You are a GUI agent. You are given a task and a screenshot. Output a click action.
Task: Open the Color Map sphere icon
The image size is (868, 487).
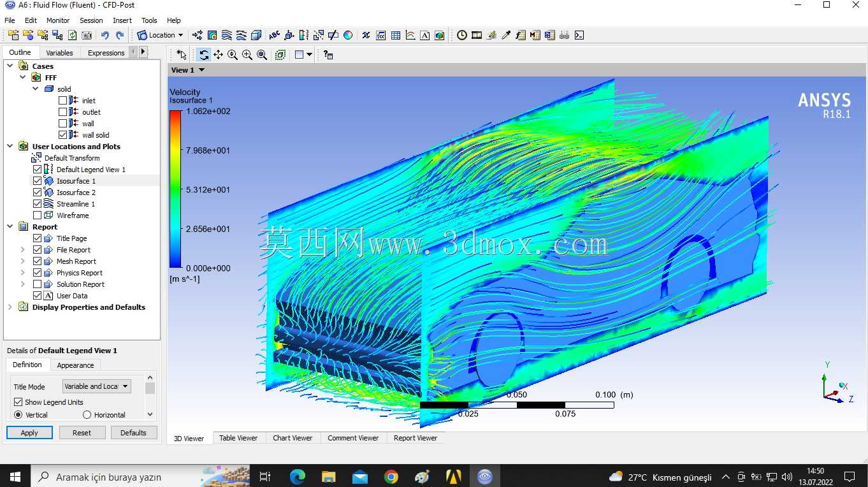tap(348, 35)
